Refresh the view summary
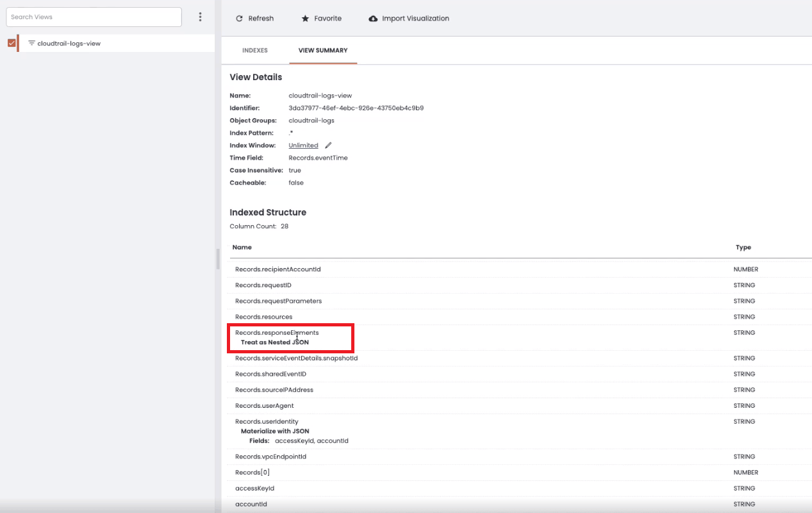 point(255,18)
